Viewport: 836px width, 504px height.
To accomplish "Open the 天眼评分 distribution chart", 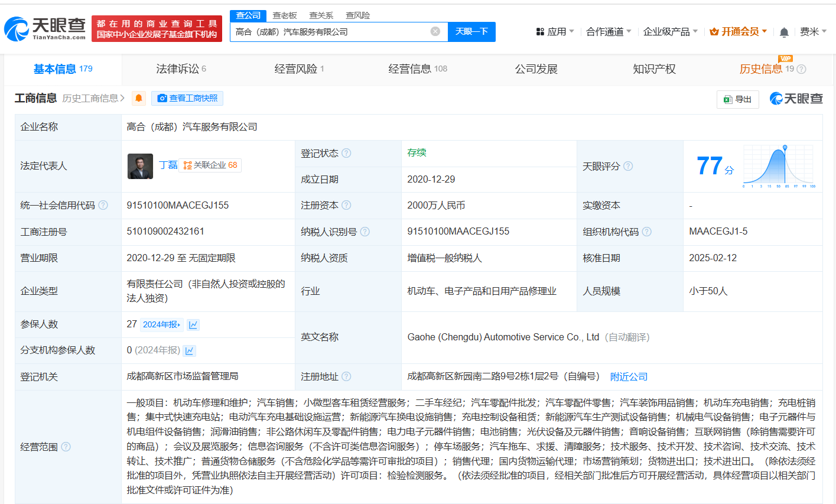I will [x=779, y=167].
